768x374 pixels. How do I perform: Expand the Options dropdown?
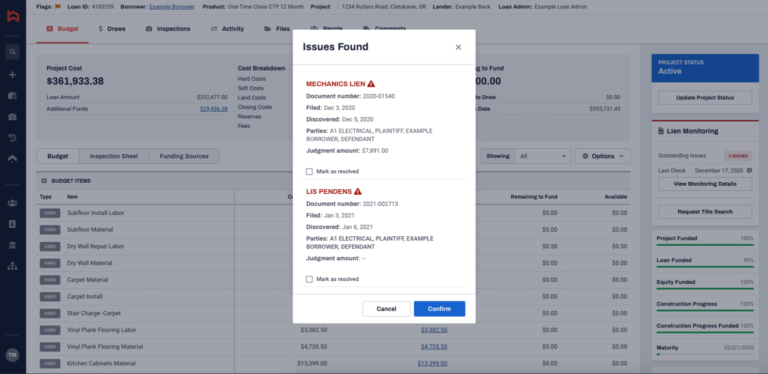(x=602, y=156)
